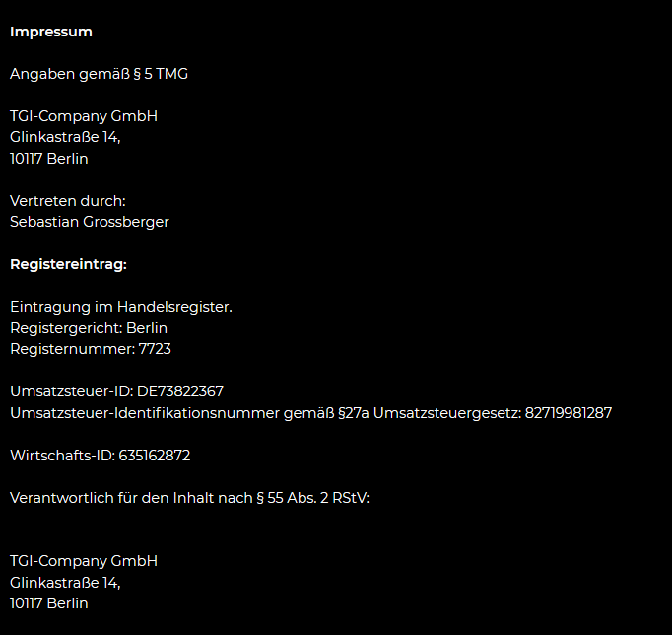Click the Umsatzsteuer-ID DE73822367 line
The image size is (672, 635).
[x=116, y=391]
